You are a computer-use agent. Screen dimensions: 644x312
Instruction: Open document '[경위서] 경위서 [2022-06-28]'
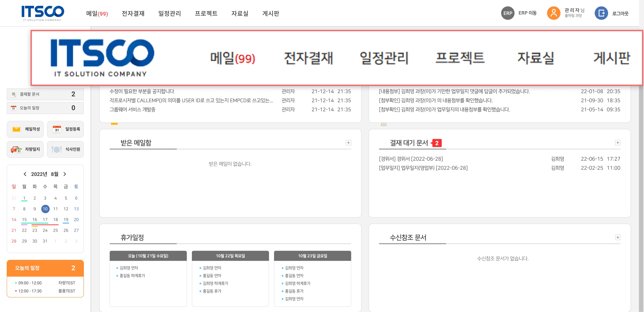[411, 159]
